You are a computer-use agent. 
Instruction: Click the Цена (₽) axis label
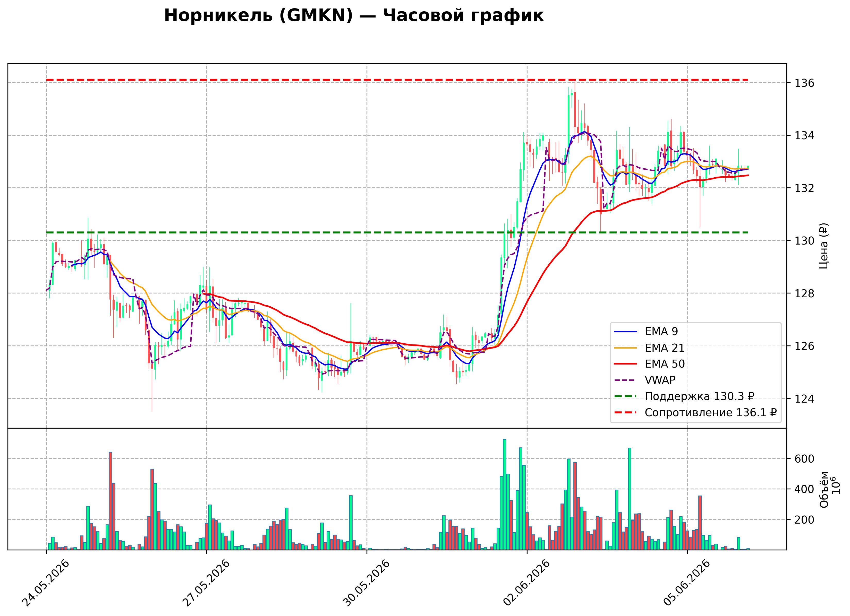(x=824, y=246)
